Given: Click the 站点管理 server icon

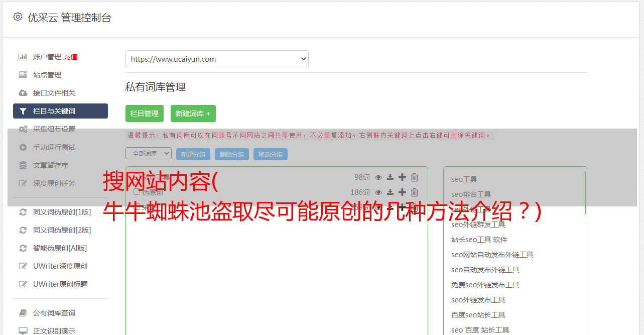Looking at the screenshot, I should [23, 75].
